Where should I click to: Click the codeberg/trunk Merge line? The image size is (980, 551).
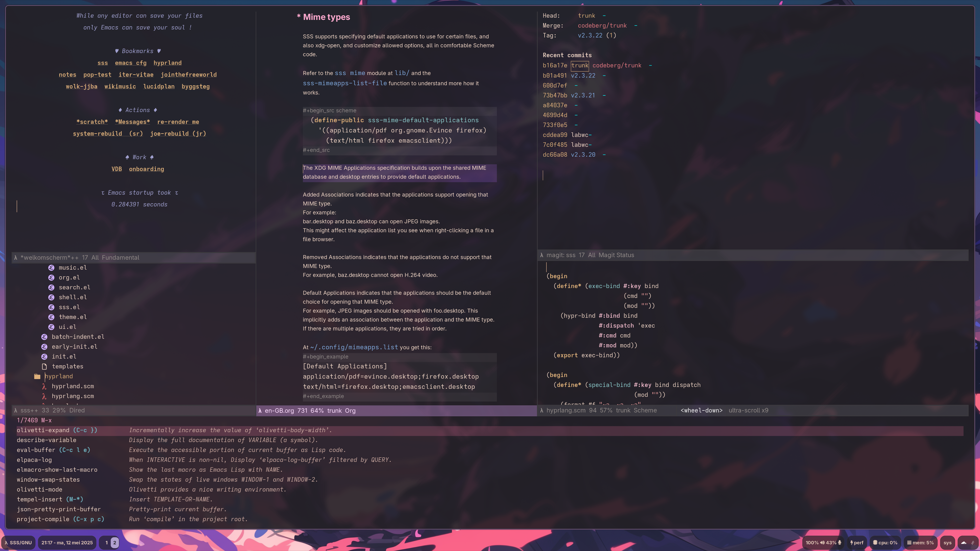click(x=602, y=26)
